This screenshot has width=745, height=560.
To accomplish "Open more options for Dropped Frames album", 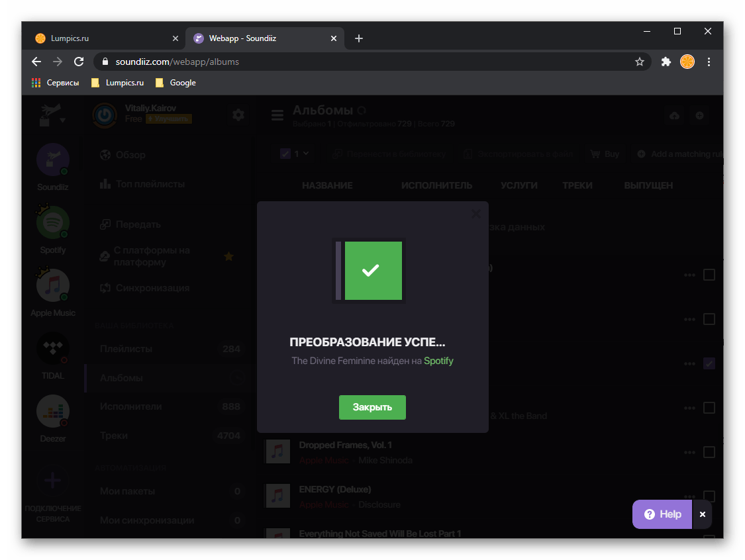I will [x=690, y=452].
